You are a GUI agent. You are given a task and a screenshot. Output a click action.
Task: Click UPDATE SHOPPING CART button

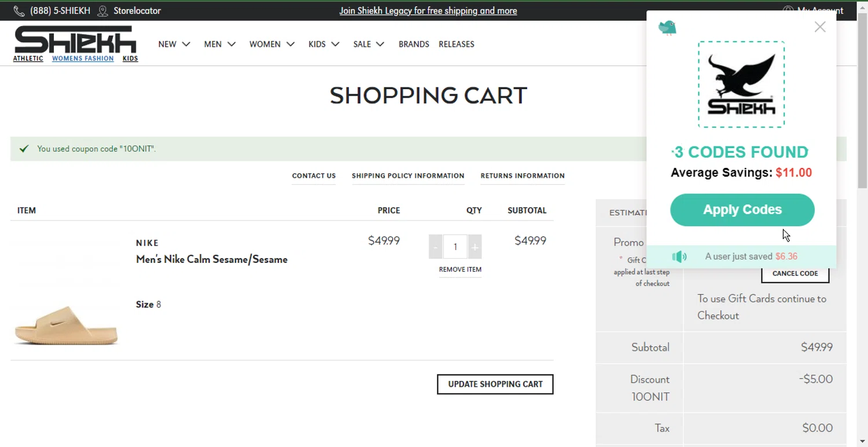coord(495,384)
